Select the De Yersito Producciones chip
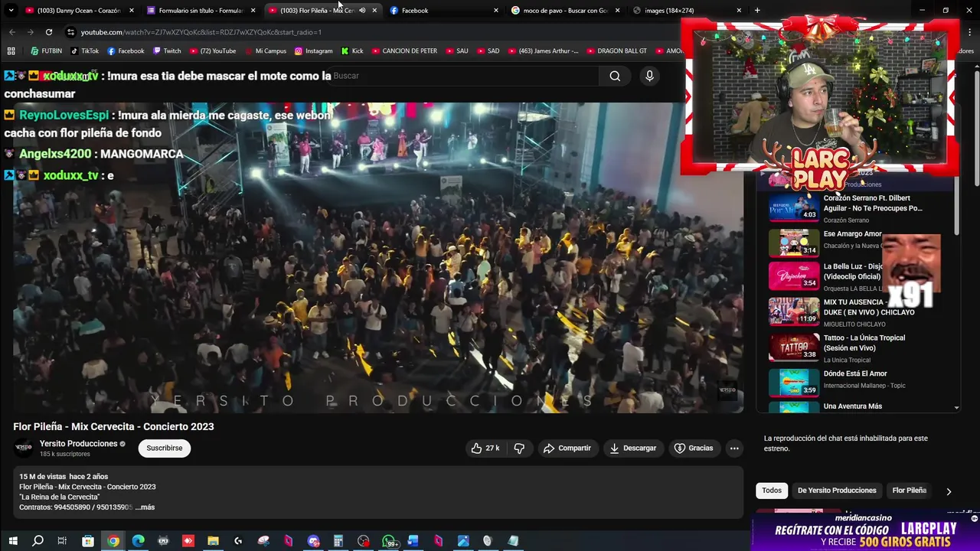This screenshot has height=551, width=980. [837, 491]
